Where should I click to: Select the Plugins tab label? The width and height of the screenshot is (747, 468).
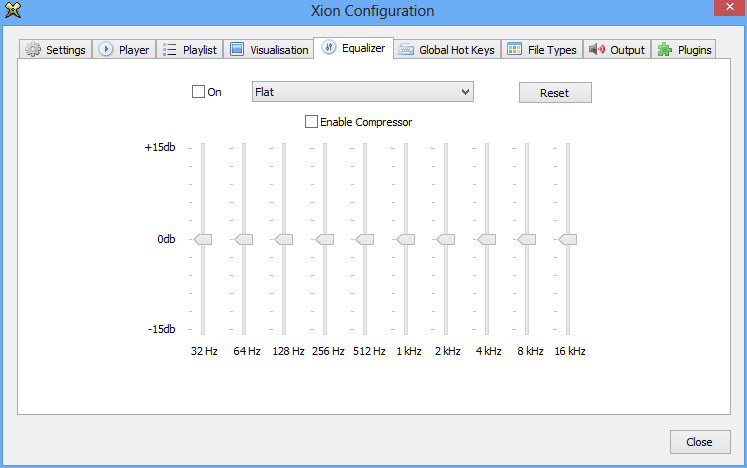click(x=695, y=50)
